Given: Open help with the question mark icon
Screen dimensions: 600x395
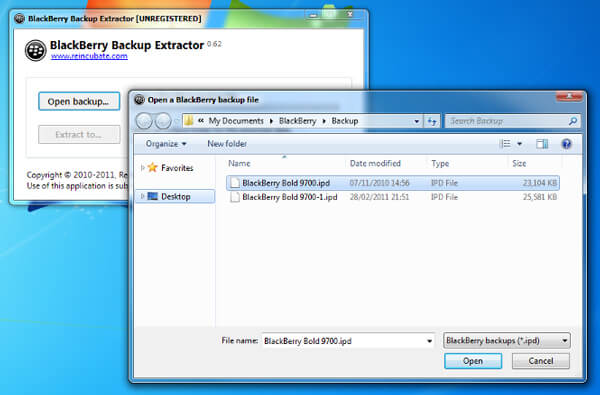Looking at the screenshot, I should point(567,144).
